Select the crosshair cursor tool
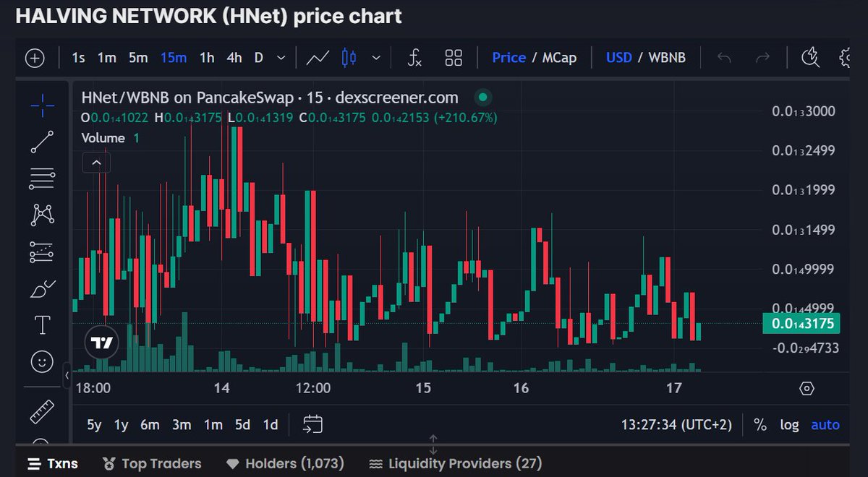 tap(42, 104)
